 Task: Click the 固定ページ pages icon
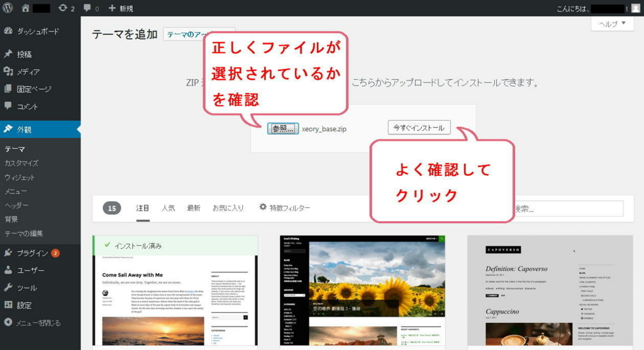coord(8,89)
